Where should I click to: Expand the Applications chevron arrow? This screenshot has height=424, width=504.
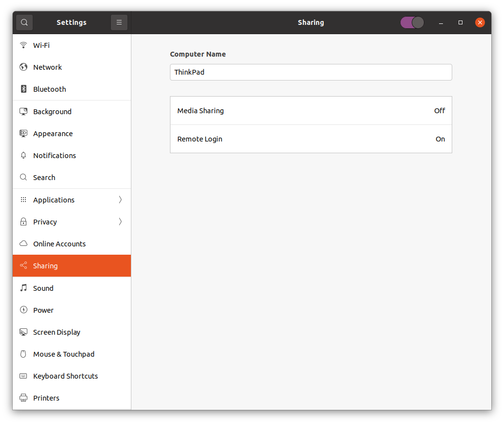120,200
